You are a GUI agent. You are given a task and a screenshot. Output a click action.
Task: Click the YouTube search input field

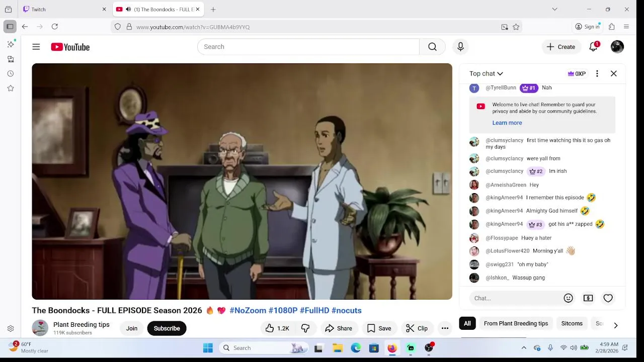(x=308, y=47)
